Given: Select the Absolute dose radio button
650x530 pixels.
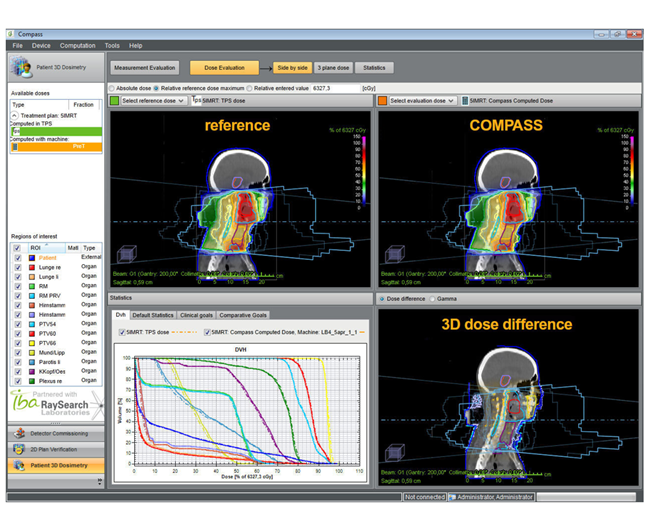Looking at the screenshot, I should coord(112,88).
